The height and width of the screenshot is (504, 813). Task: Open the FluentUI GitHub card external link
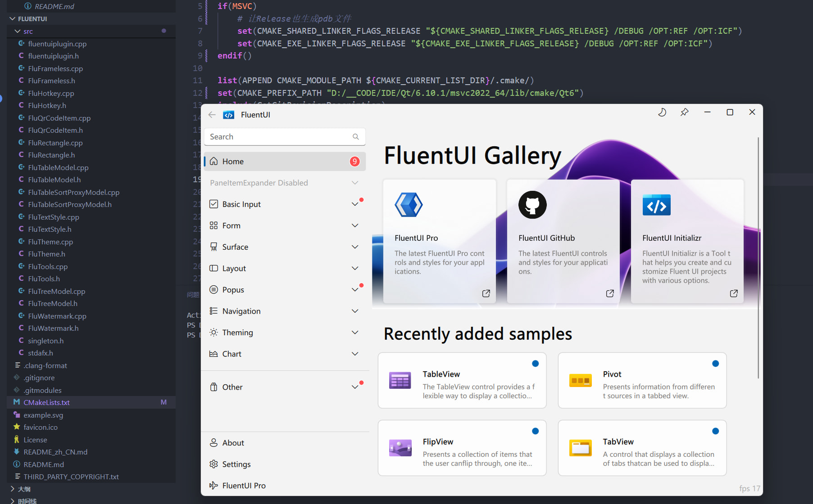610,293
